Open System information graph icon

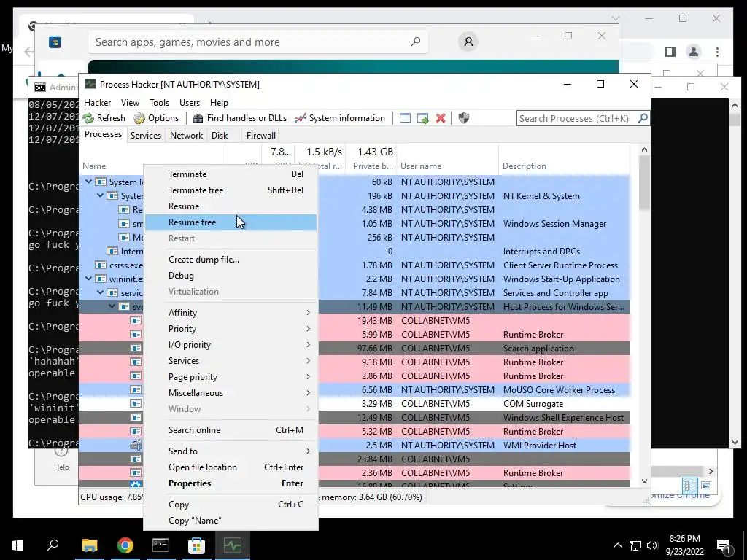click(x=300, y=118)
